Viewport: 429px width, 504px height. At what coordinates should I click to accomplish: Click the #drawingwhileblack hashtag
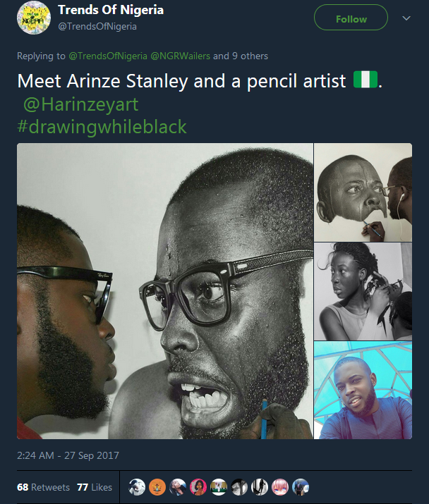[102, 127]
